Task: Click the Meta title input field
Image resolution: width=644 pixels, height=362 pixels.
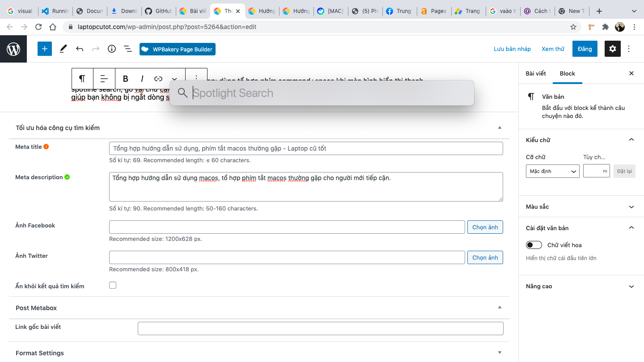Action: point(306,148)
